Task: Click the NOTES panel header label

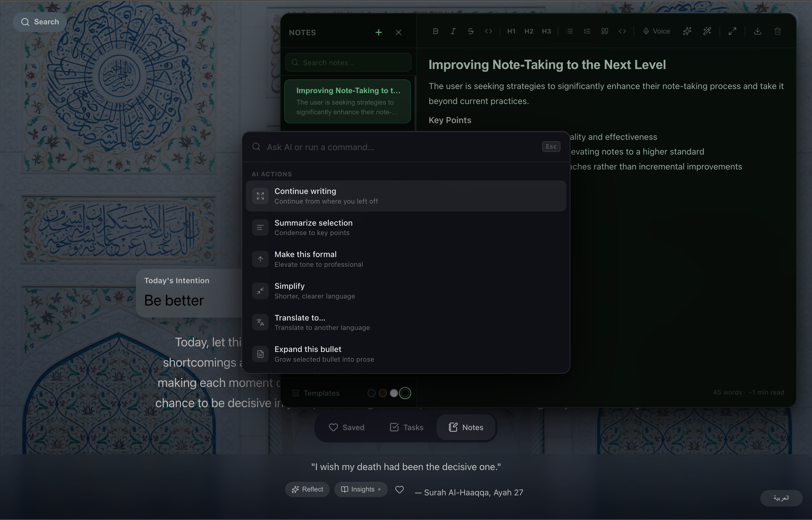Action: (302, 33)
